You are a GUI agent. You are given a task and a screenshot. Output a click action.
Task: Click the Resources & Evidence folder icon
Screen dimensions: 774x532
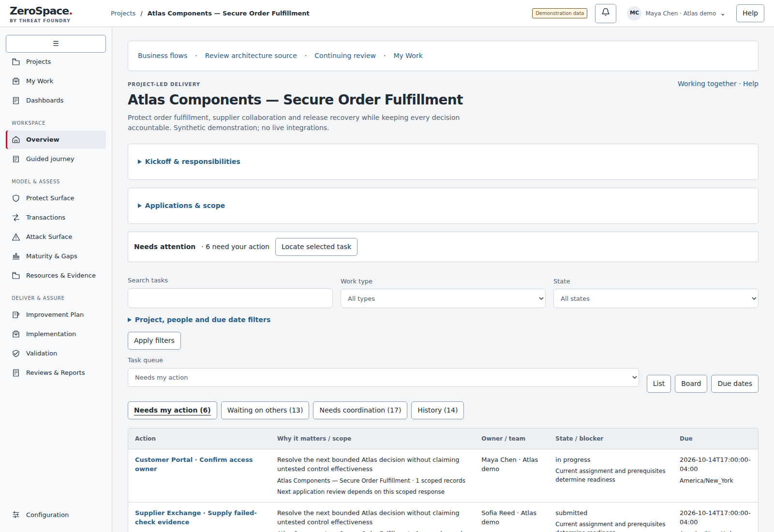pyautogui.click(x=16, y=276)
